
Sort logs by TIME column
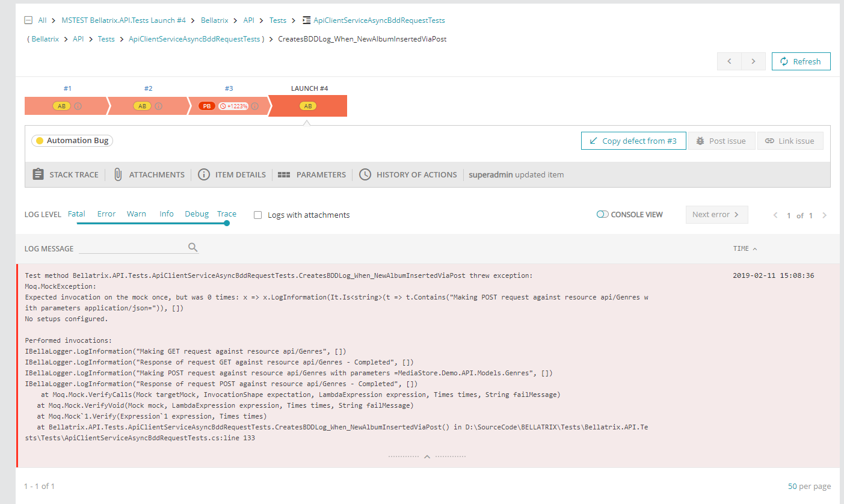[745, 248]
